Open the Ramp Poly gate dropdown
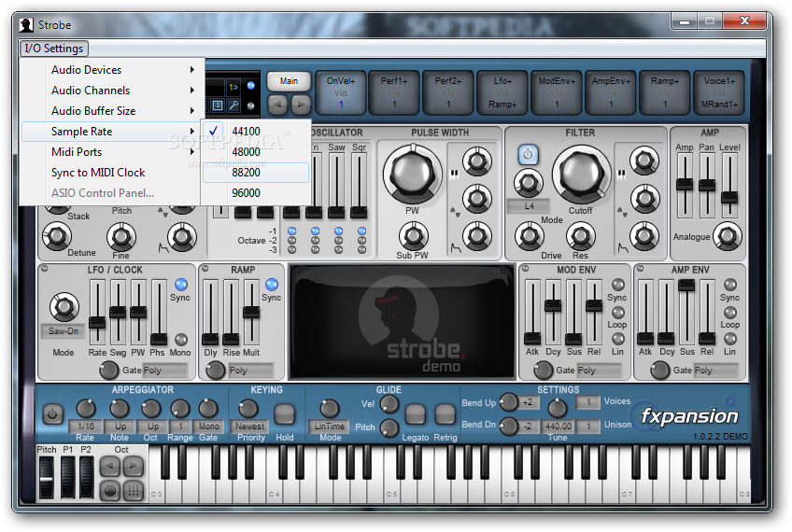 (x=250, y=371)
